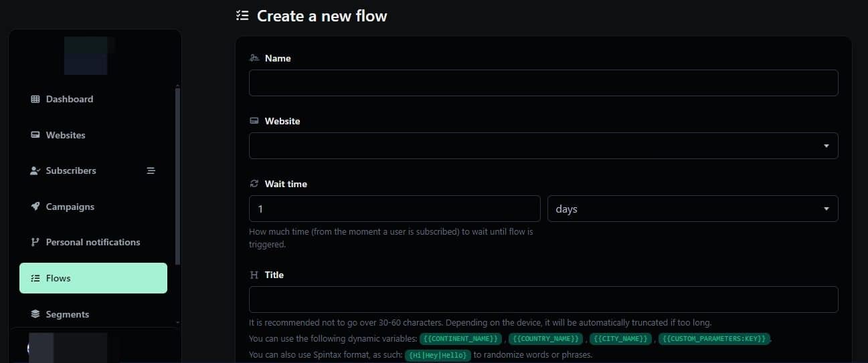Click the Segments layers icon
Screen dimensions: 868x363
35,314
